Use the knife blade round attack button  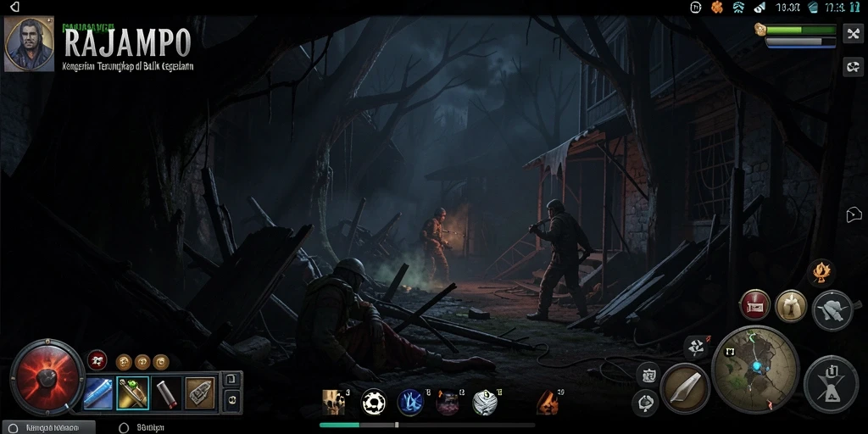685,388
